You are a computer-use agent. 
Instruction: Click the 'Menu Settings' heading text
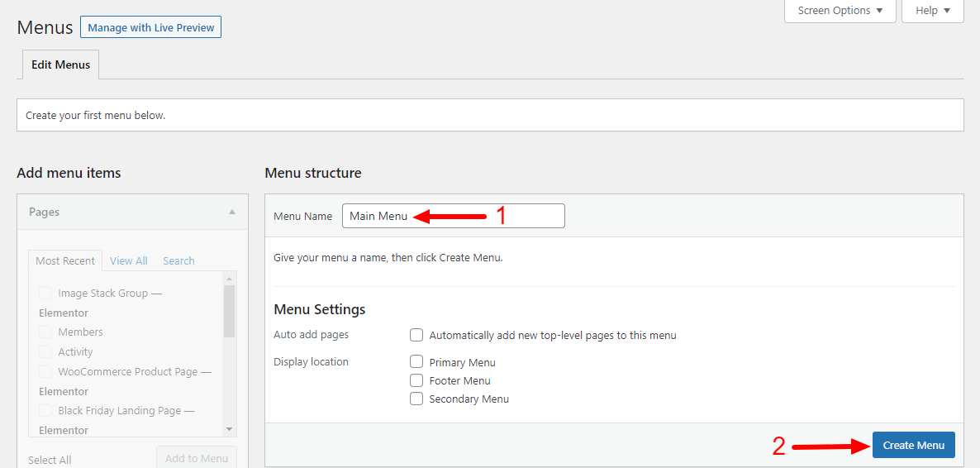coord(320,310)
